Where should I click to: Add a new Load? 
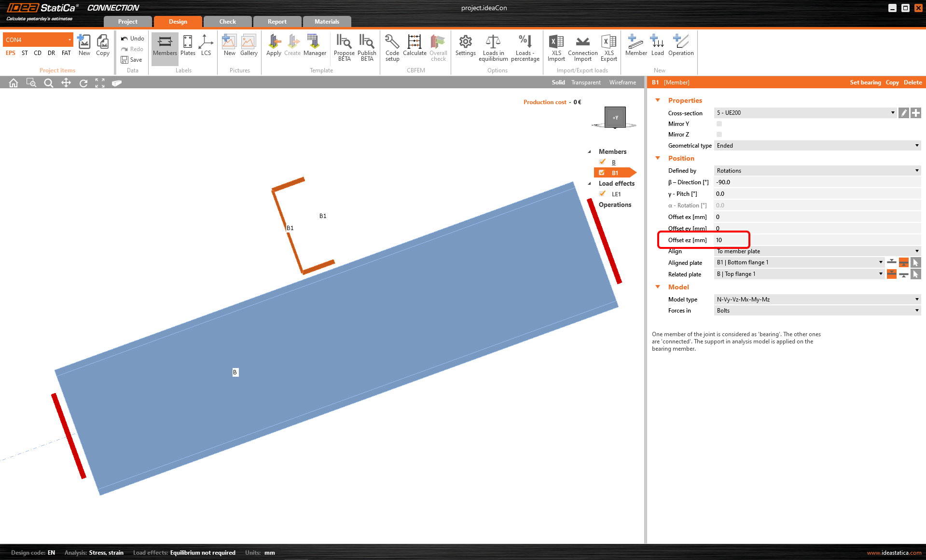coord(658,45)
